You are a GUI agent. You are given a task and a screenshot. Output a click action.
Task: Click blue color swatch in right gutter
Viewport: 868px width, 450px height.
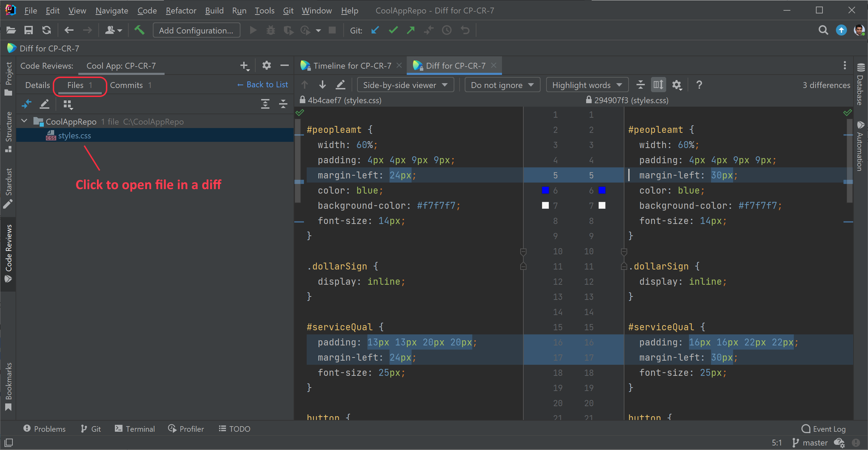click(602, 190)
